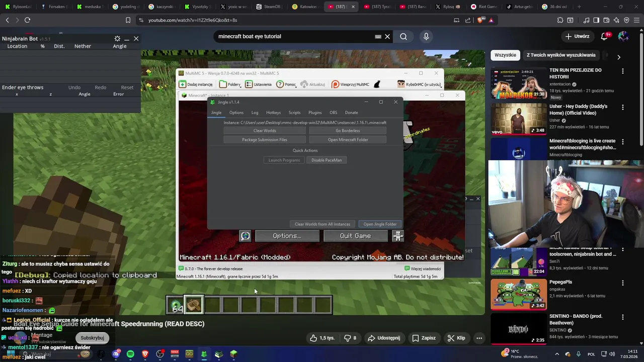Click Open Jingle Folder button
This screenshot has height=362, width=644.
[380, 224]
